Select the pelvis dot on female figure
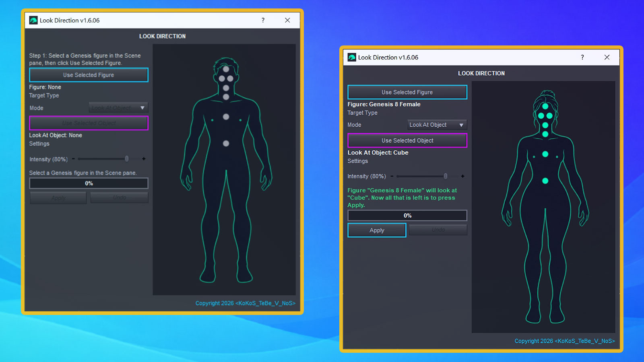The image size is (644, 362). coord(545,181)
